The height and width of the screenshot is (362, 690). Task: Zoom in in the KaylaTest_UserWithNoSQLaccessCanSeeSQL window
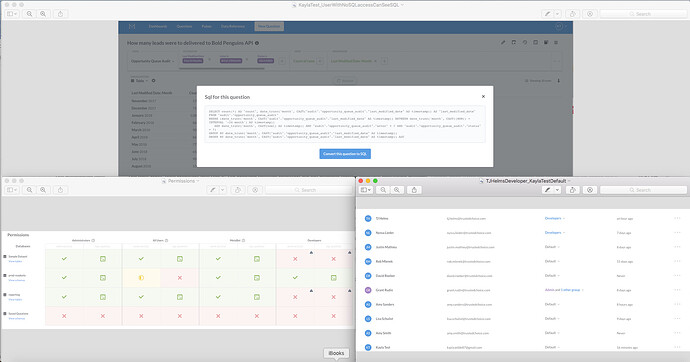pos(43,14)
